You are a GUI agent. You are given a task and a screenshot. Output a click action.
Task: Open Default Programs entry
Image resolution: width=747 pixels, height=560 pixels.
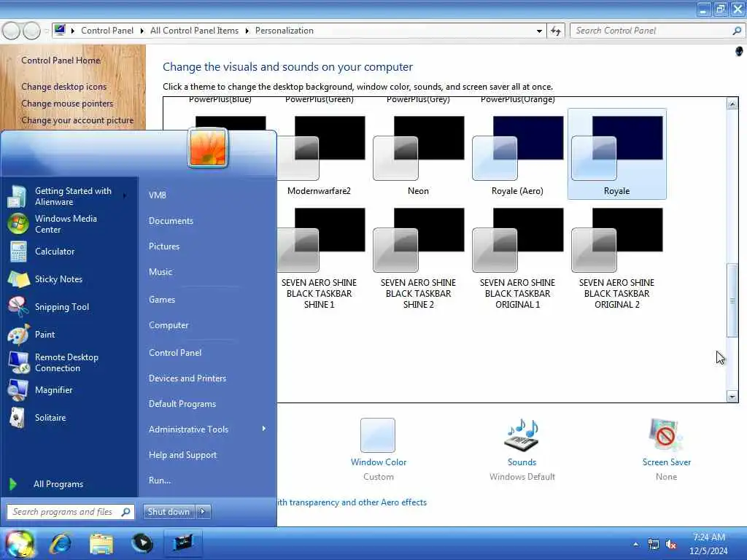click(x=182, y=404)
